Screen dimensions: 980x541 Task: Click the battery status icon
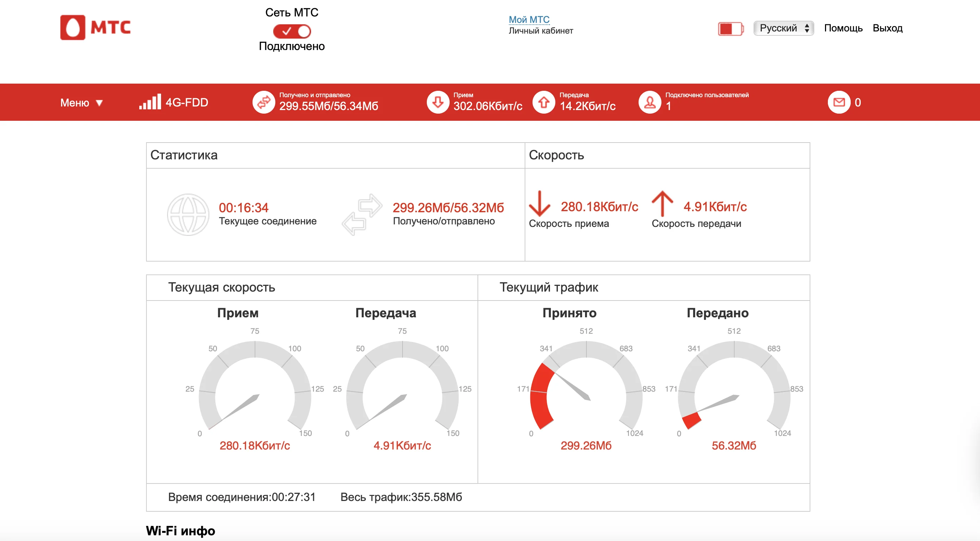(730, 29)
